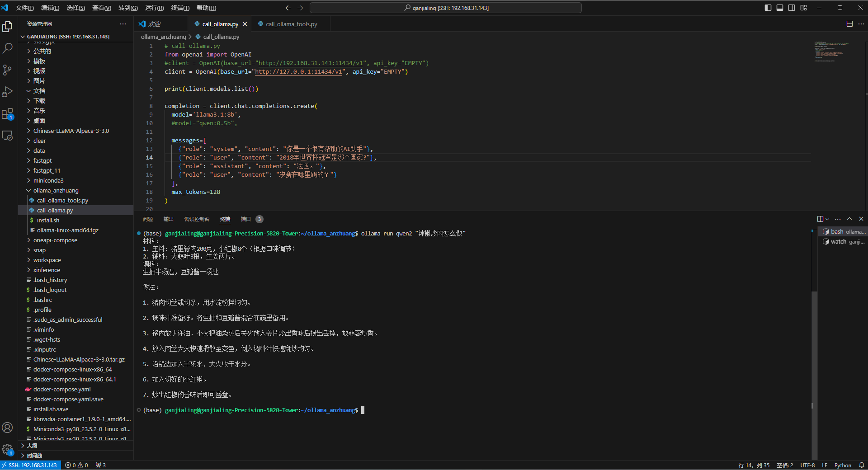Open terminal panel more actions ellipsis
The width and height of the screenshot is (868, 470).
point(838,219)
